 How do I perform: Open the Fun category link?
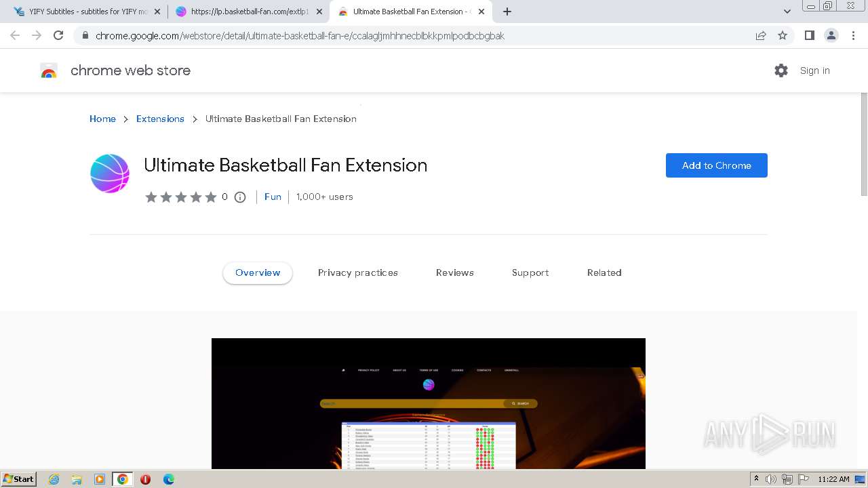tap(273, 197)
